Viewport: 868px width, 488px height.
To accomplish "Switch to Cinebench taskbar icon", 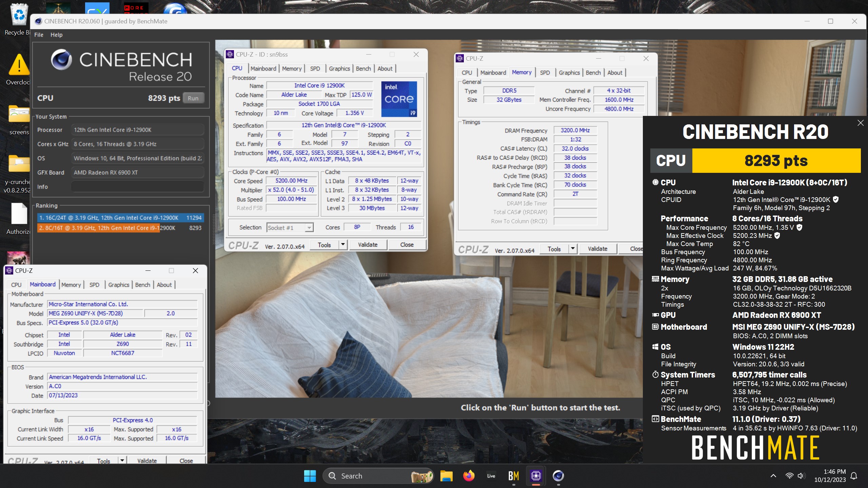I will 558,476.
